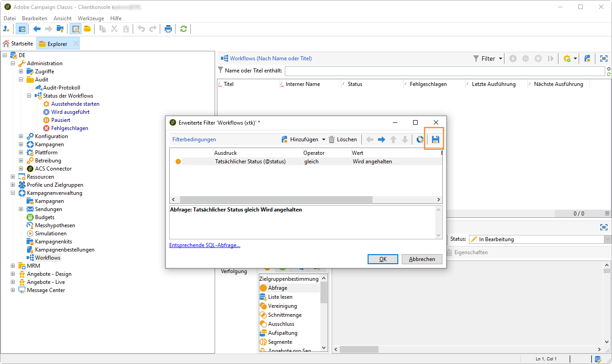
Task: Expand the Konfiguration tree node
Action: click(21, 136)
